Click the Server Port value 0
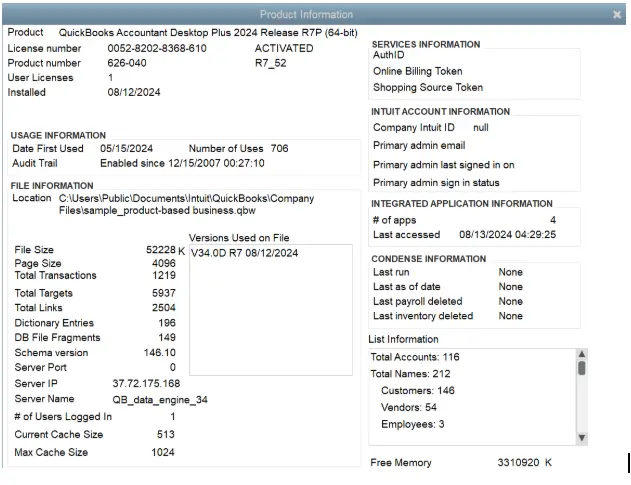Image resolution: width=631 pixels, height=485 pixels. tap(173, 367)
